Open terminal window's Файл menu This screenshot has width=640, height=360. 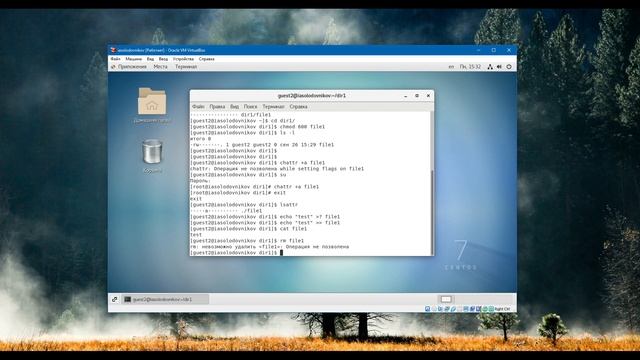point(198,107)
